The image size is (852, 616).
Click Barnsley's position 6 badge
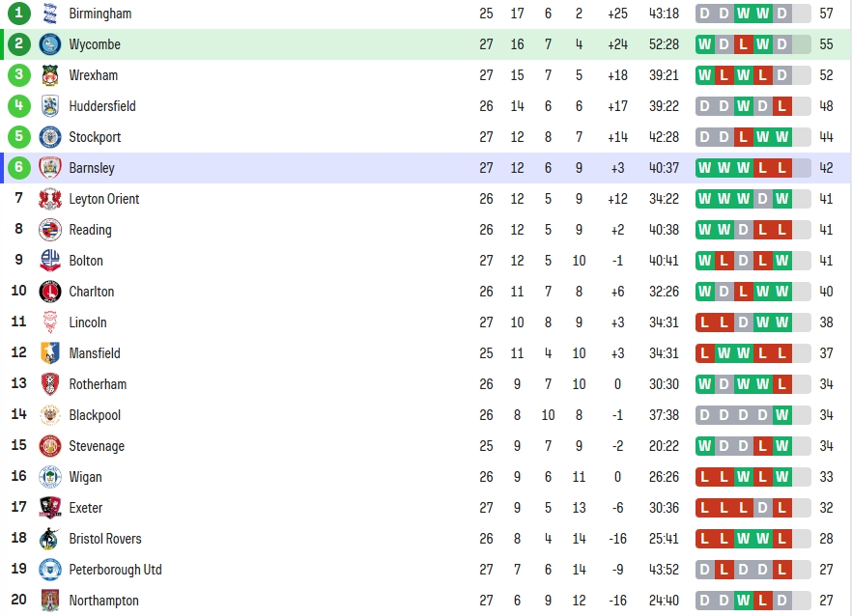pyautogui.click(x=19, y=167)
